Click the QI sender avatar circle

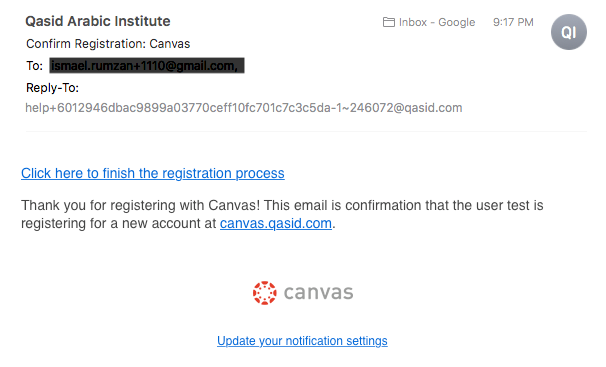tap(569, 32)
